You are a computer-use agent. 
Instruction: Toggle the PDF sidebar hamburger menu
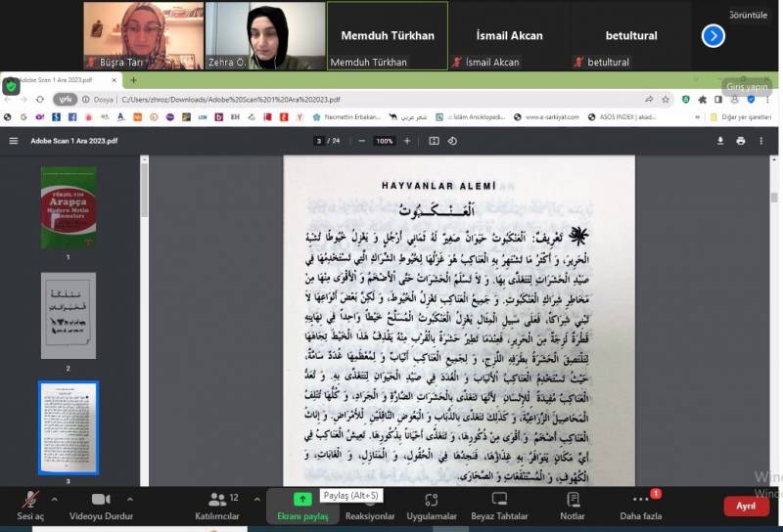(x=14, y=141)
